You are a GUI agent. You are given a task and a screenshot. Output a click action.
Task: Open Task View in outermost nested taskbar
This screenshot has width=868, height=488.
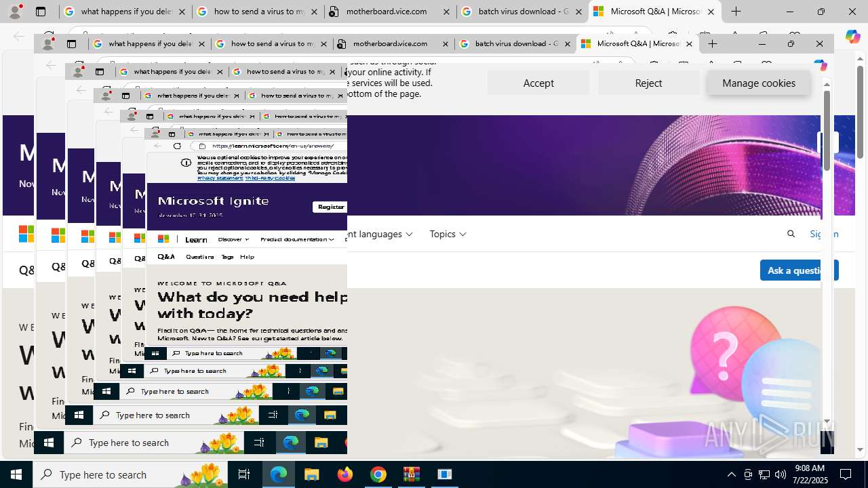click(259, 443)
